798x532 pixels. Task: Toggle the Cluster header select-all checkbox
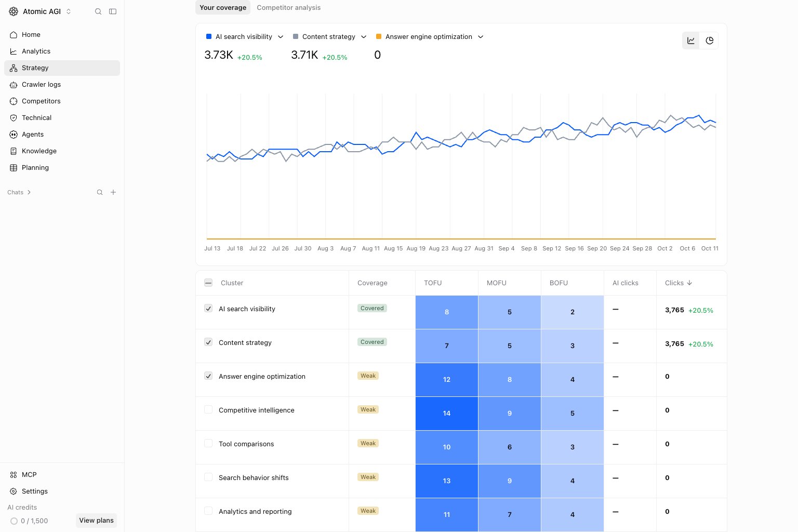pos(208,283)
